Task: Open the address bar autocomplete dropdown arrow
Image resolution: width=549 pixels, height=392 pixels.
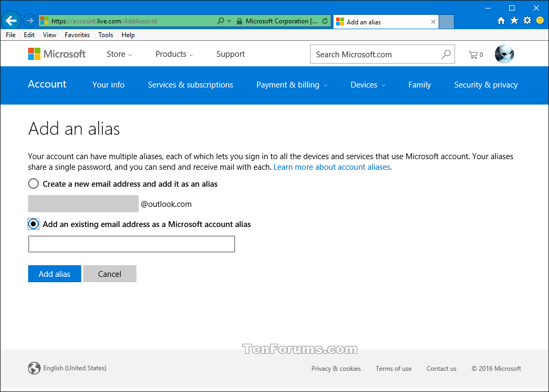Action: coord(229,21)
